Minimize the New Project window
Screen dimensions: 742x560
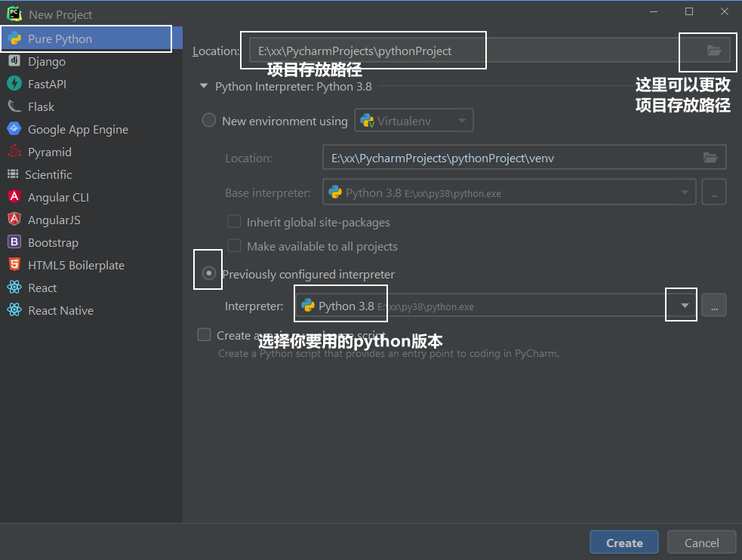pos(654,11)
